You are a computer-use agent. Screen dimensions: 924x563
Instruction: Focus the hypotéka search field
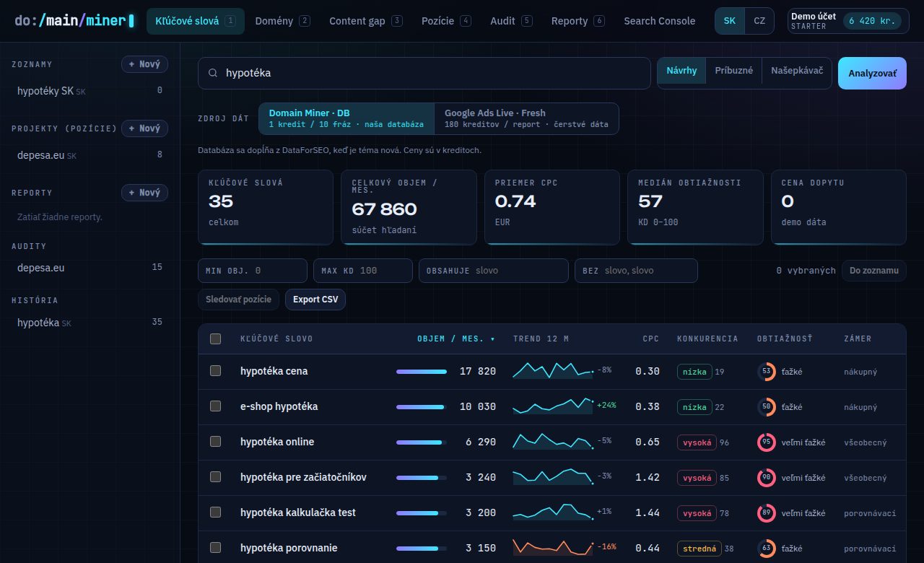(x=424, y=73)
